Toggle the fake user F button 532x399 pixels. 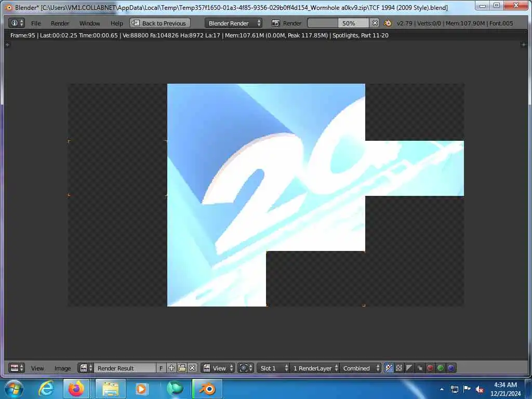[161, 368]
